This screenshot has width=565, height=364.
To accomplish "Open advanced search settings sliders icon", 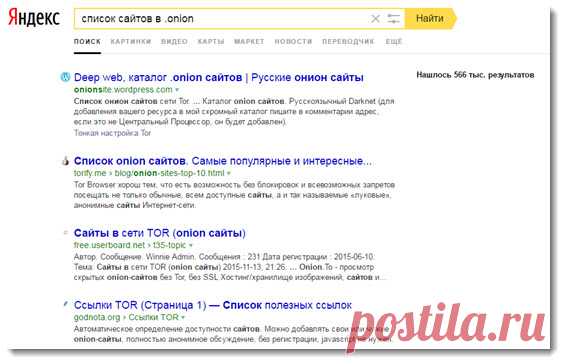I will [x=393, y=19].
